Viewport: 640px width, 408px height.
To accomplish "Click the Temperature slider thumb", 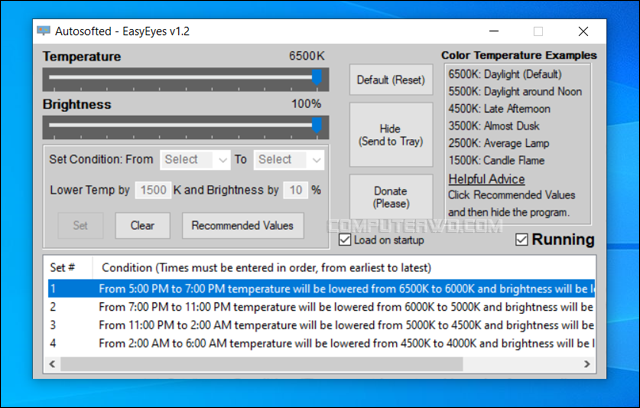I will click(x=317, y=77).
